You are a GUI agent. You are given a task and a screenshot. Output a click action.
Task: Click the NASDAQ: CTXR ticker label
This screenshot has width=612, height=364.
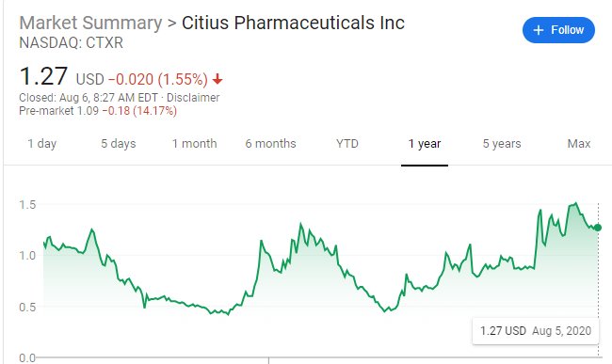pyautogui.click(x=71, y=42)
